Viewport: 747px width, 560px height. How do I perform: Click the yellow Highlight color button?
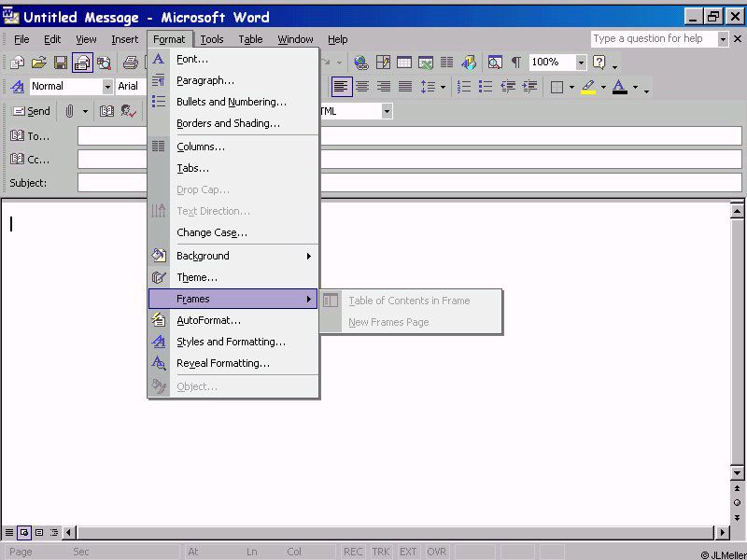[x=587, y=87]
